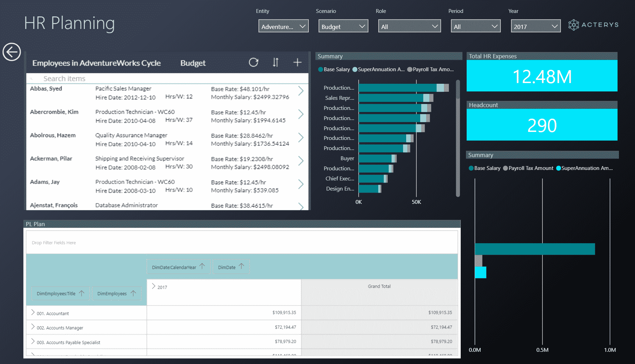Screen dimensions: 635x364
Task: Click the sort arrows icon in the Budget panel
Action: point(275,62)
